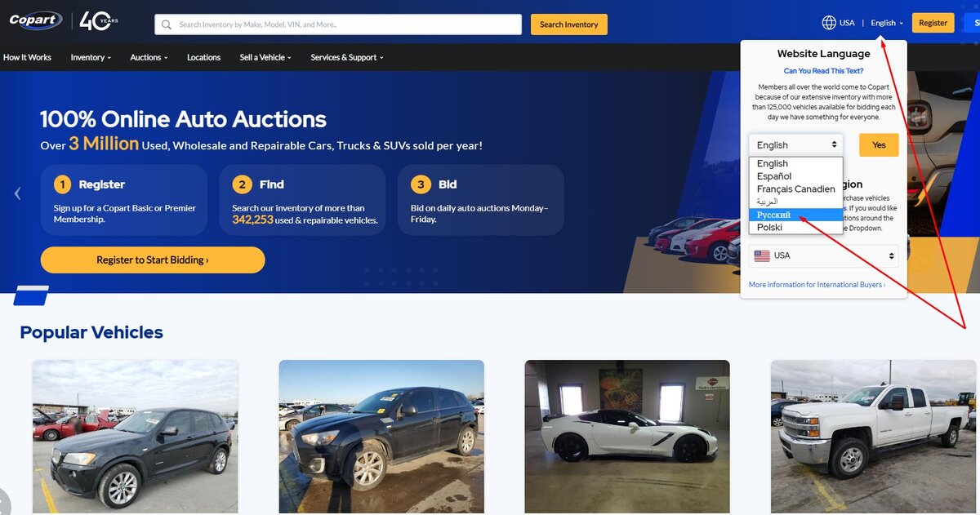Open the English language select box
Viewport: 980px width, 515px height.
(x=795, y=144)
